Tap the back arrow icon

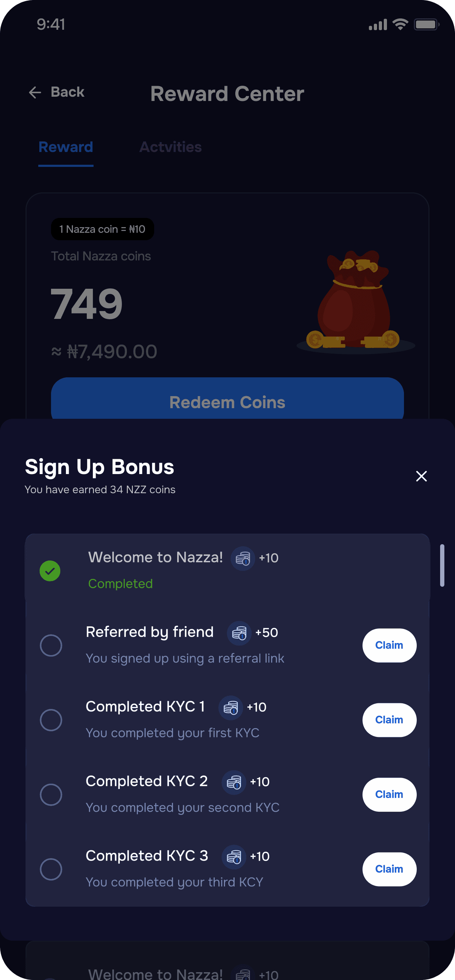pyautogui.click(x=35, y=92)
